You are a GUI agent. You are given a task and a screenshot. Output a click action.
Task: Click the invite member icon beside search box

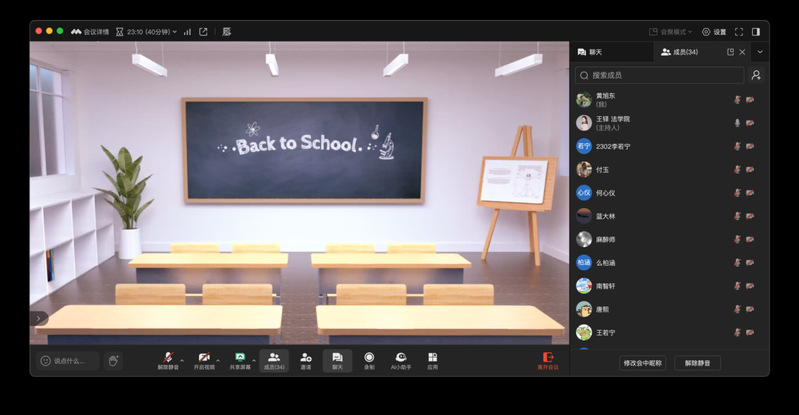756,75
